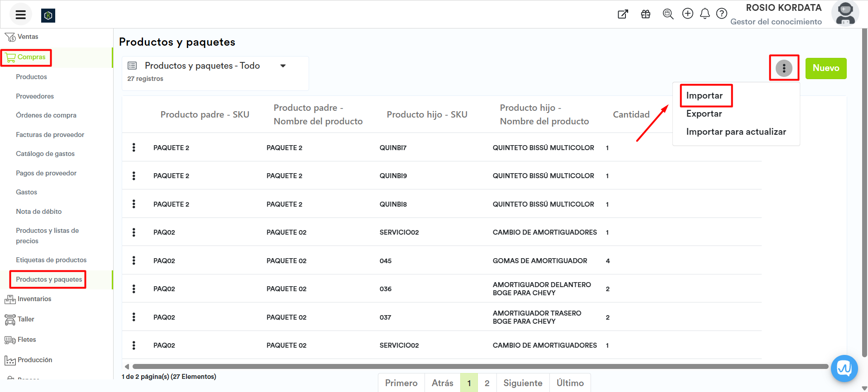Viewport: 868px width, 392px height.
Task: Click the green Nuevo button
Action: pyautogui.click(x=825, y=68)
